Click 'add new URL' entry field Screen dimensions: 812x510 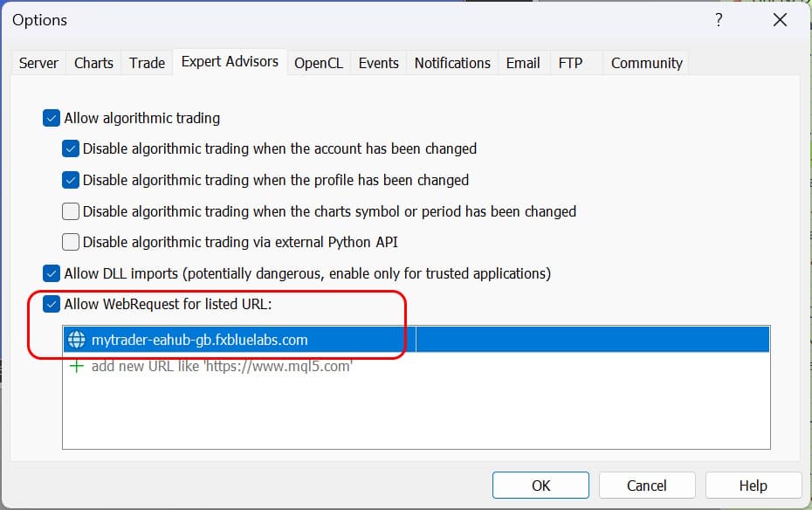point(222,366)
